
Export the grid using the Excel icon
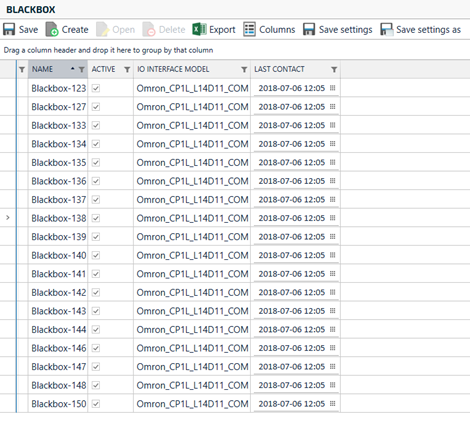199,29
